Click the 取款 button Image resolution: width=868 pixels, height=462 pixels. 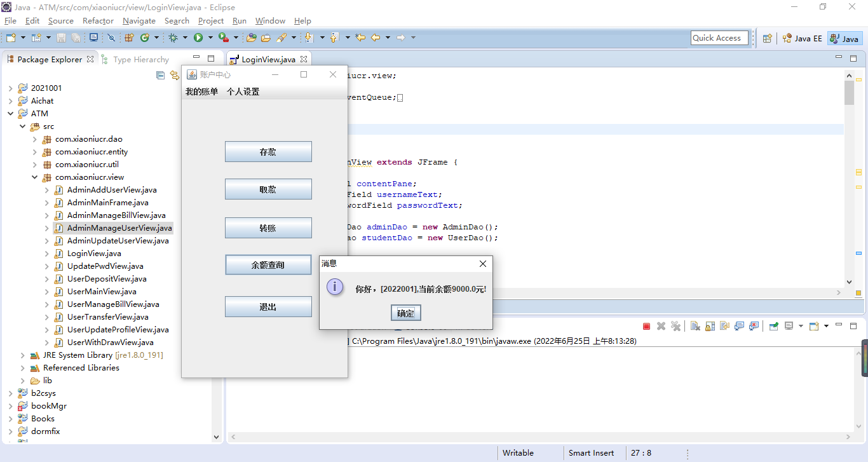point(268,189)
